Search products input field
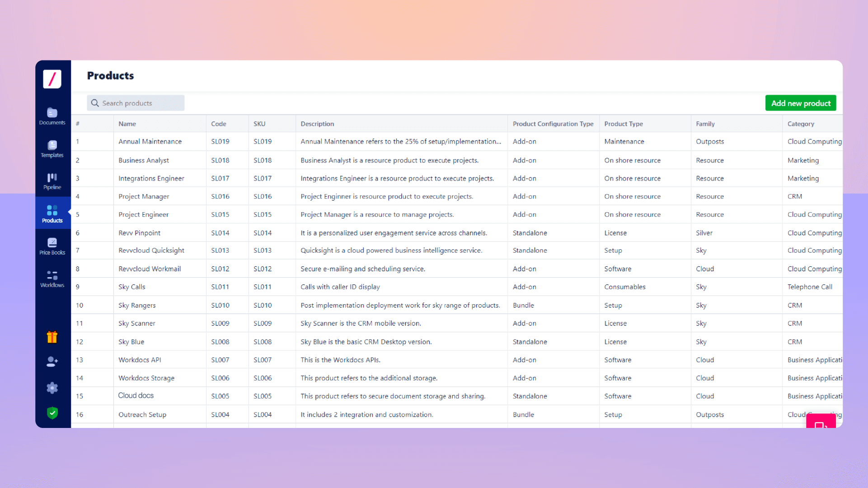Viewport: 868px width, 488px height. 135,103
